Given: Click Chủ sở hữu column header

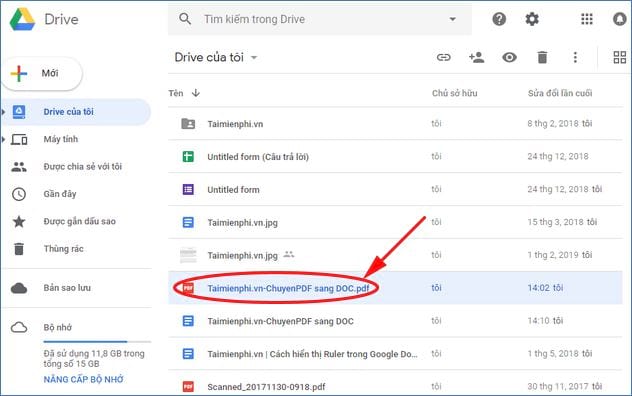Looking at the screenshot, I should coord(455,93).
